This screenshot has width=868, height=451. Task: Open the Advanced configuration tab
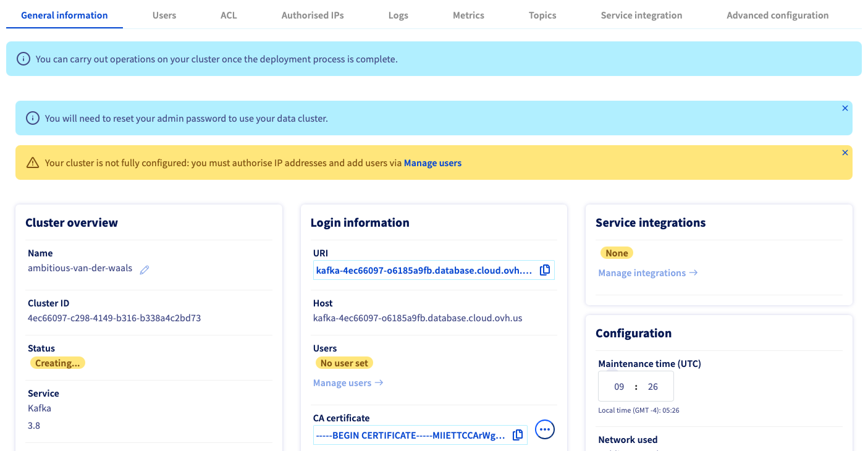click(778, 15)
